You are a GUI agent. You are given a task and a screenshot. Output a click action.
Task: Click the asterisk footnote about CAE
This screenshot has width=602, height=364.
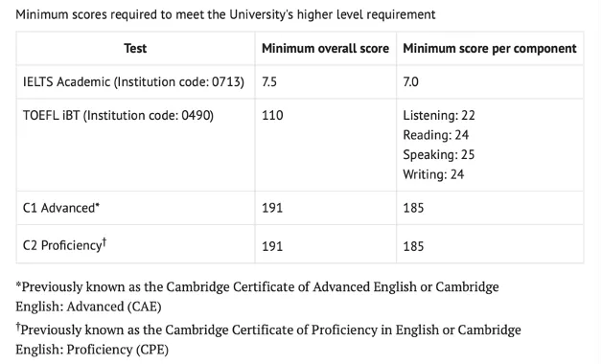coord(257,297)
